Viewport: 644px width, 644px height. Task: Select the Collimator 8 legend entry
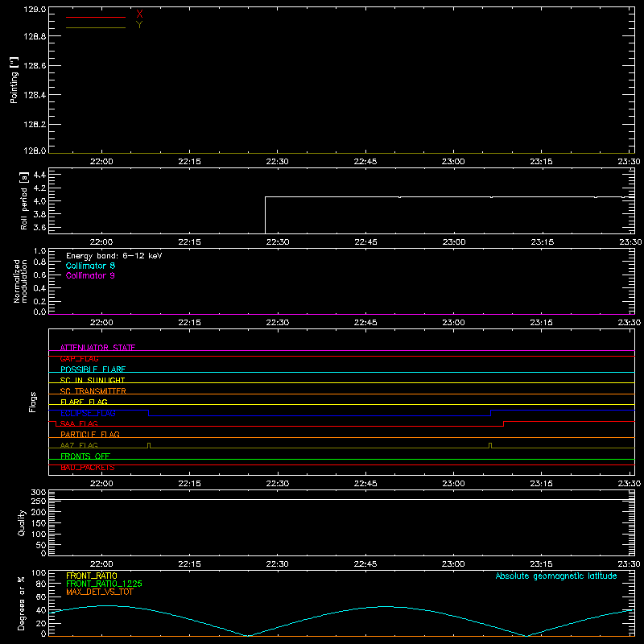(x=90, y=266)
